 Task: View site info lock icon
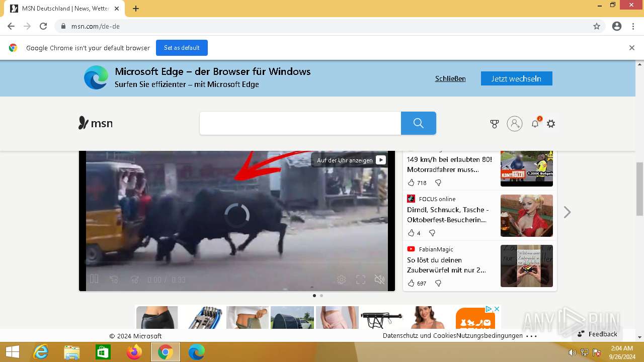click(x=63, y=26)
